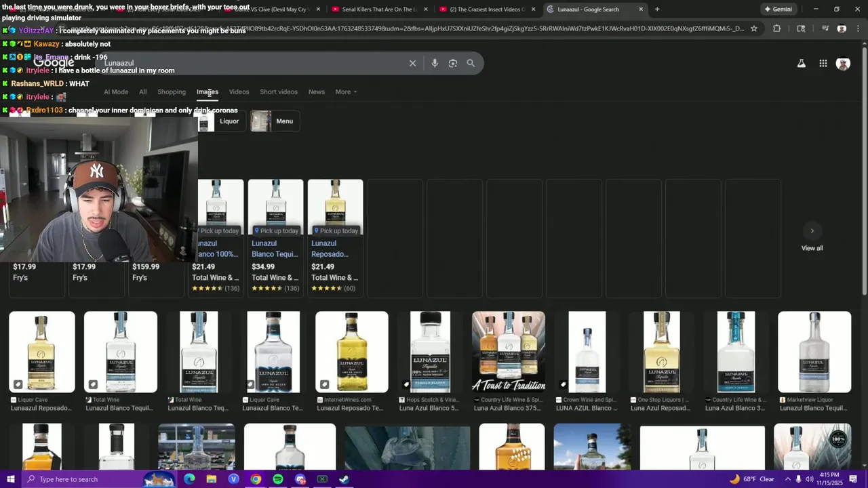Image resolution: width=868 pixels, height=488 pixels.
Task: Select the Shopping search filter
Action: click(172, 91)
